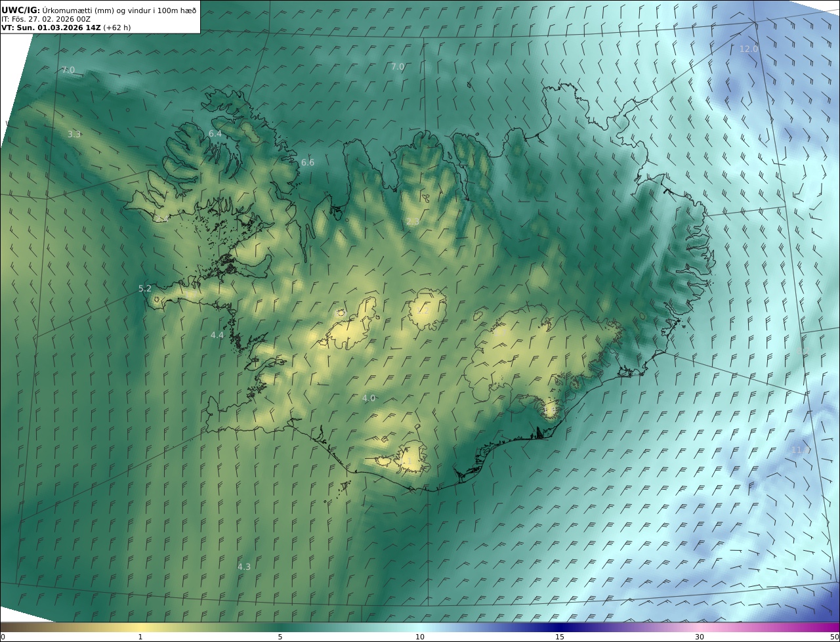Click the initialization time line 'IT: Fös. 27. 02. 2026 00Z'
The height and width of the screenshot is (642, 840).
click(46, 19)
